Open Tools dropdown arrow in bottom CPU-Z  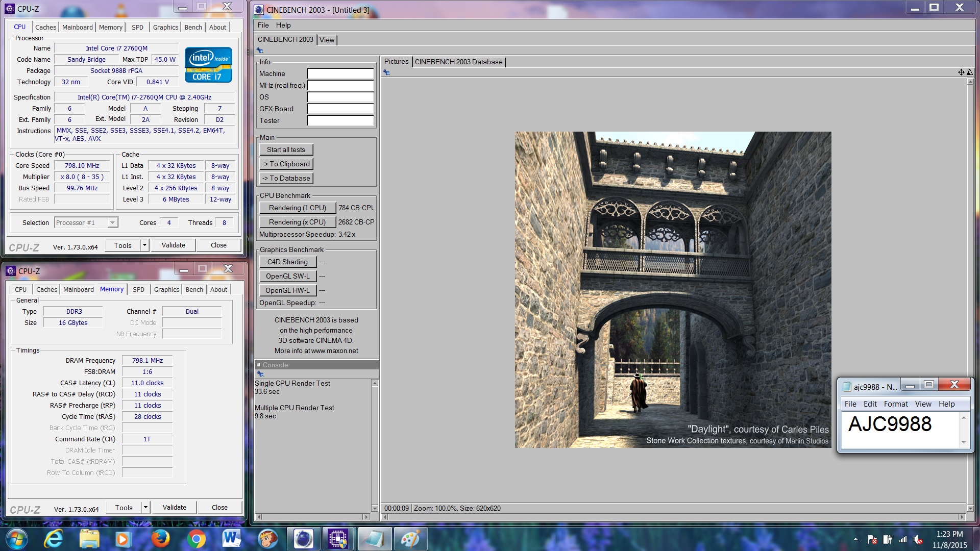tap(145, 508)
